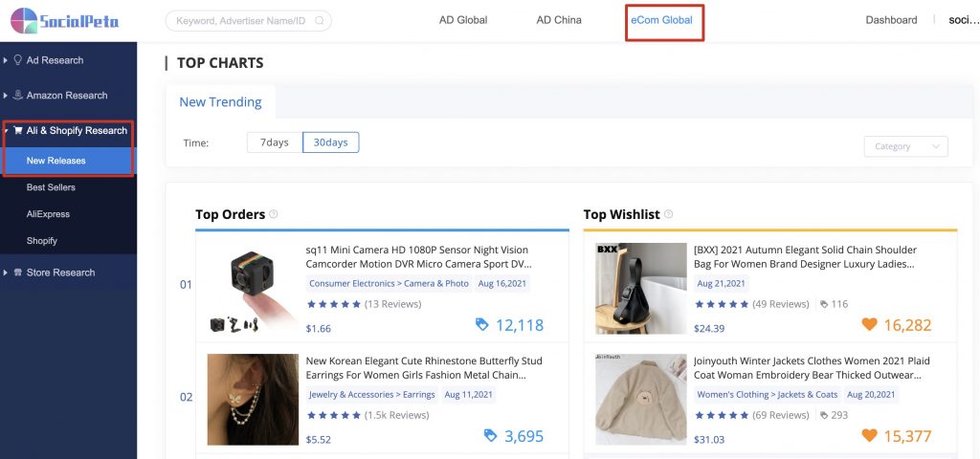
Task: Click the $5.52 price
Action: [319, 440]
